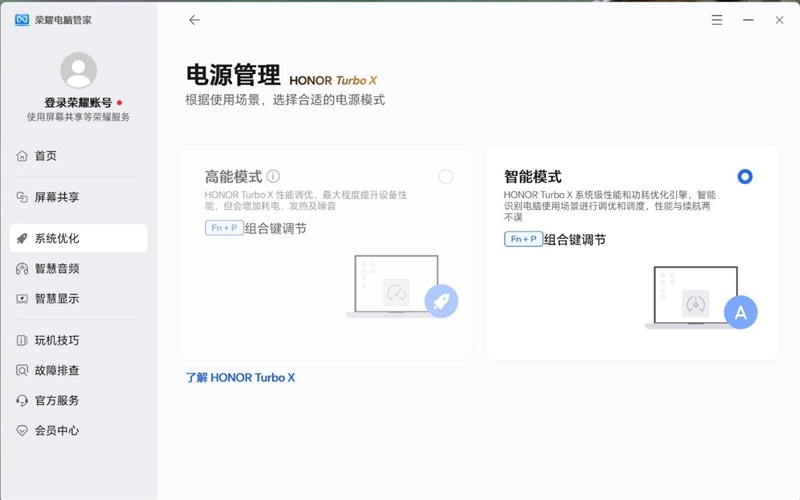This screenshot has height=500, width=800.
Task: Click the info icon next to 高能模式
Action: [x=273, y=177]
